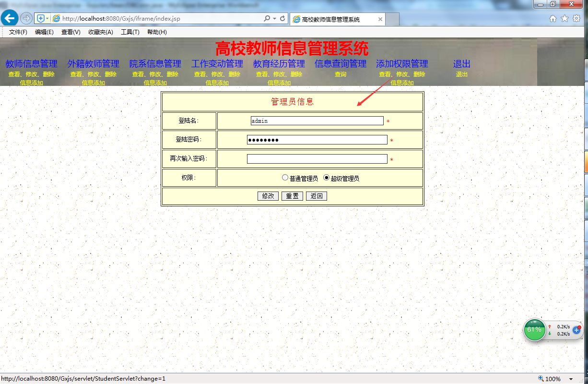Select the 普通管理员 radio button

pos(285,178)
